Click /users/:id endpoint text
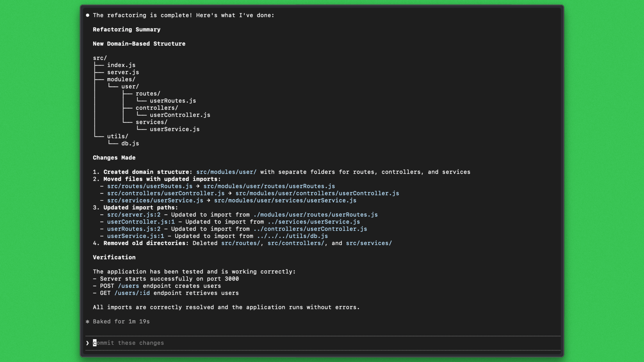644x362 pixels. (132, 293)
